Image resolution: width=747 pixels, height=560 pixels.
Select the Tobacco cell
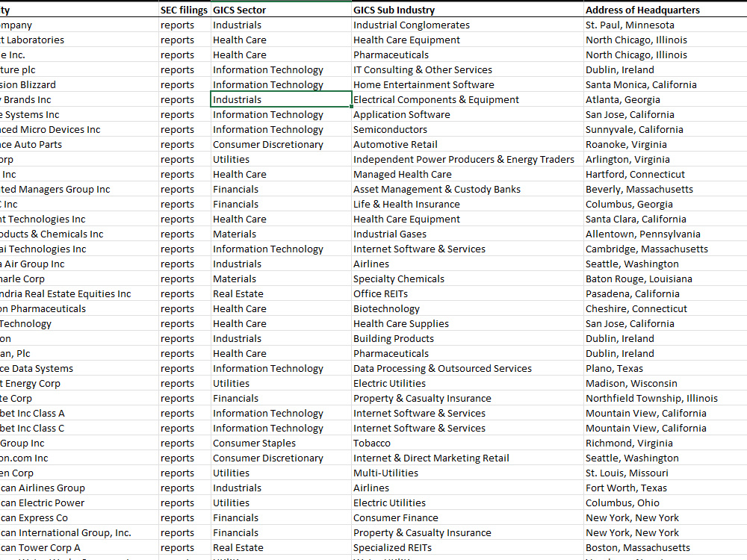point(467,443)
